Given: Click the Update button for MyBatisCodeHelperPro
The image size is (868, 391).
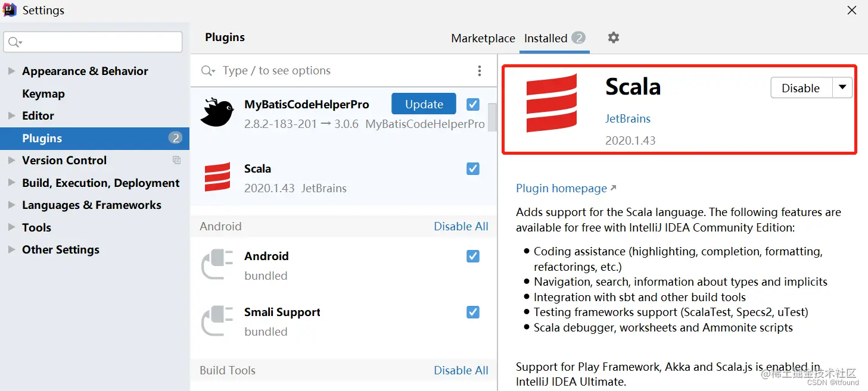Looking at the screenshot, I should [424, 104].
